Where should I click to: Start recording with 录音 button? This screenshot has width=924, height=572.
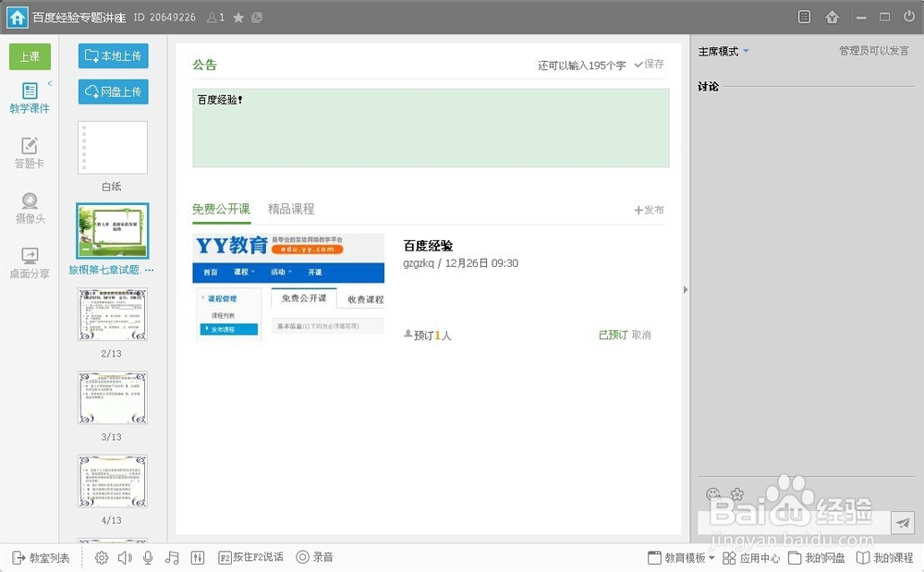315,557
